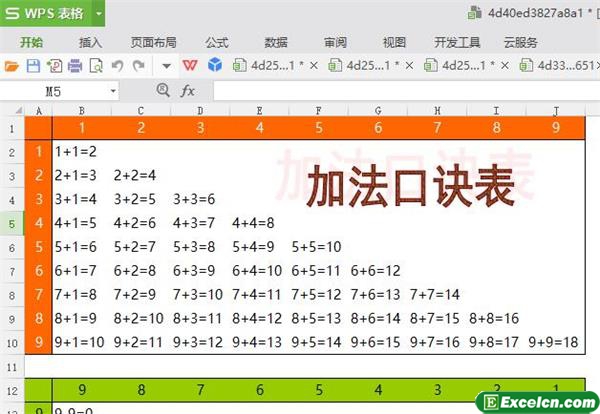This screenshot has height=414, width=600.
Task: Open the 开发工具 ribbon tab
Action: [x=457, y=42]
